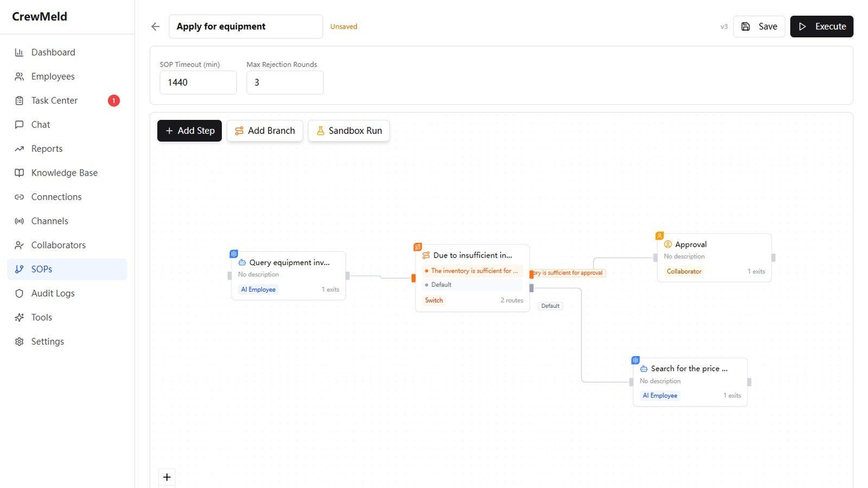
Task: Click the Approval node's output handle
Action: click(x=774, y=258)
